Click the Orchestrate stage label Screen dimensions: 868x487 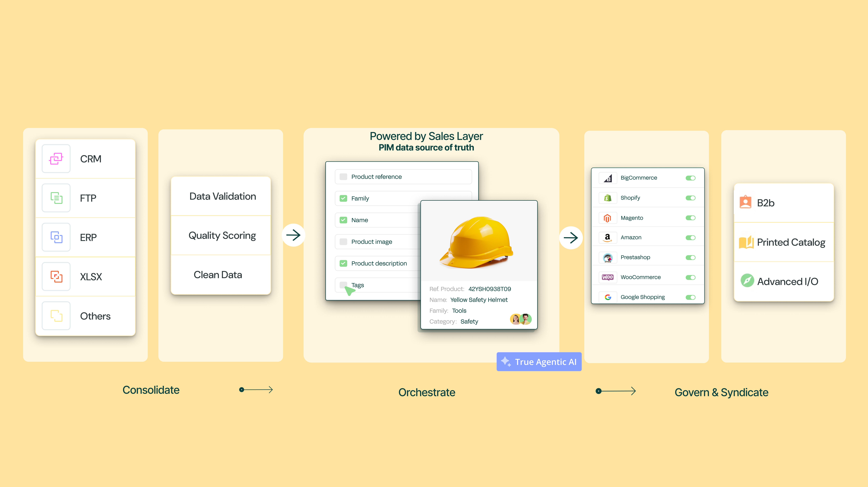(427, 392)
